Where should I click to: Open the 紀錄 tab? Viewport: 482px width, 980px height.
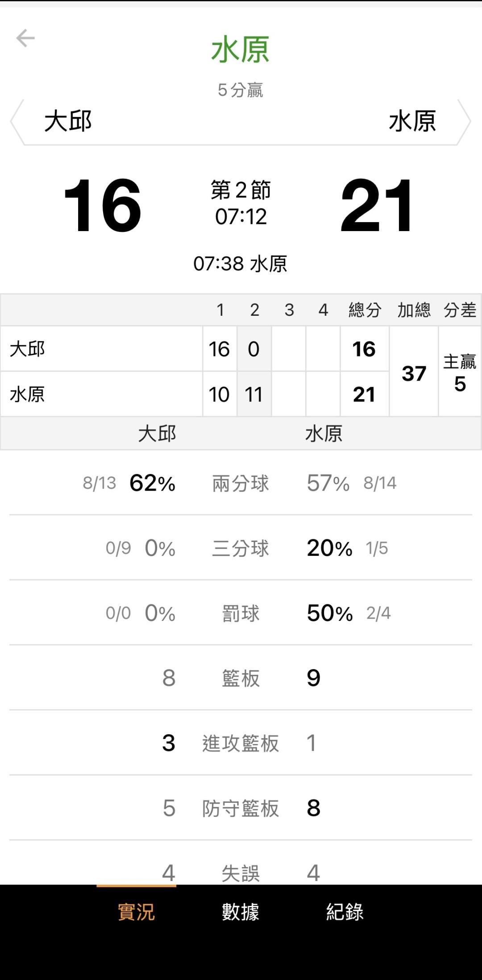click(x=345, y=912)
